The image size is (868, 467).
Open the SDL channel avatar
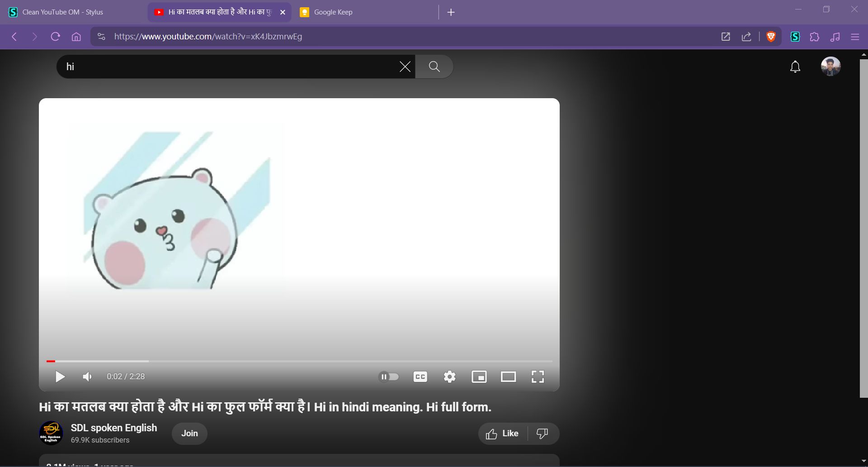click(x=51, y=433)
